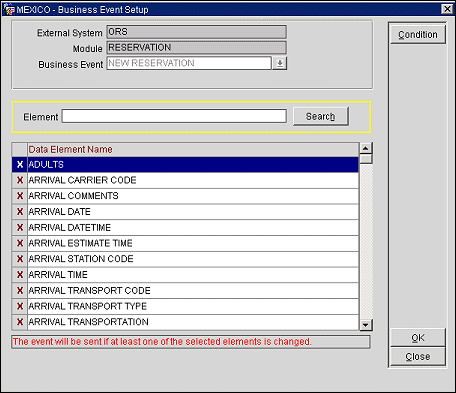Image resolution: width=456 pixels, height=393 pixels.
Task: Select the ARRIVAL TRANSPORT TYPE row
Action: (x=193, y=306)
